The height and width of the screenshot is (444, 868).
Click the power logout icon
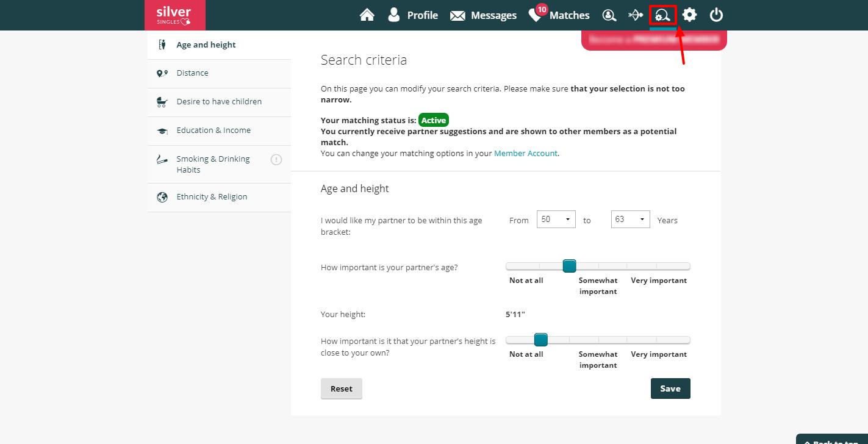click(x=717, y=15)
